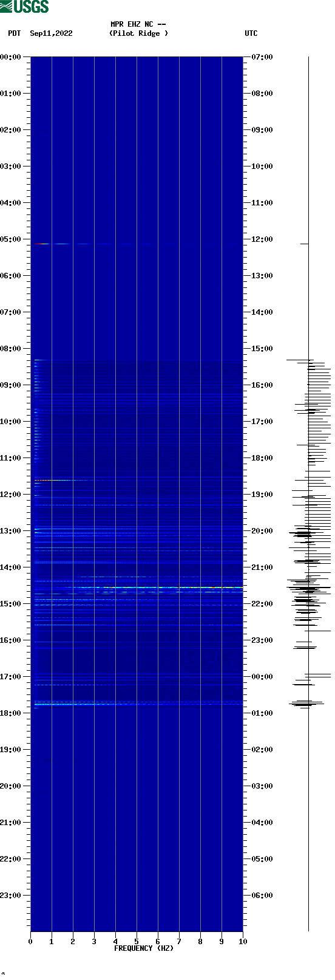Click the PDT '18:00' time label
The width and height of the screenshot is (335, 980).
point(10,713)
